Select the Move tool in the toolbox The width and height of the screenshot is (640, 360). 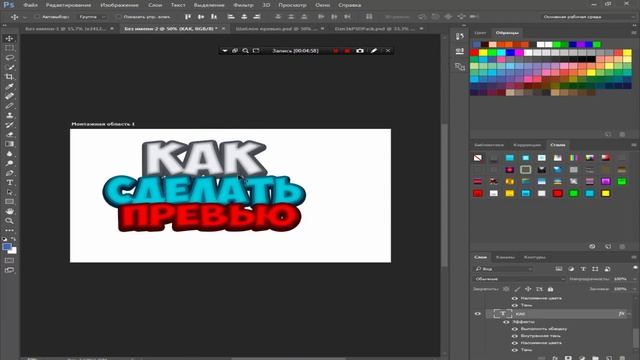tap(9, 38)
